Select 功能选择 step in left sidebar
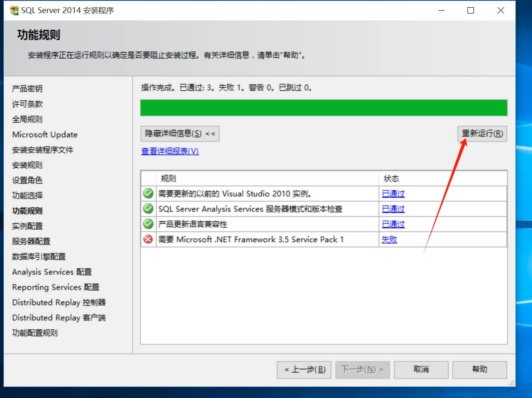 pos(28,195)
